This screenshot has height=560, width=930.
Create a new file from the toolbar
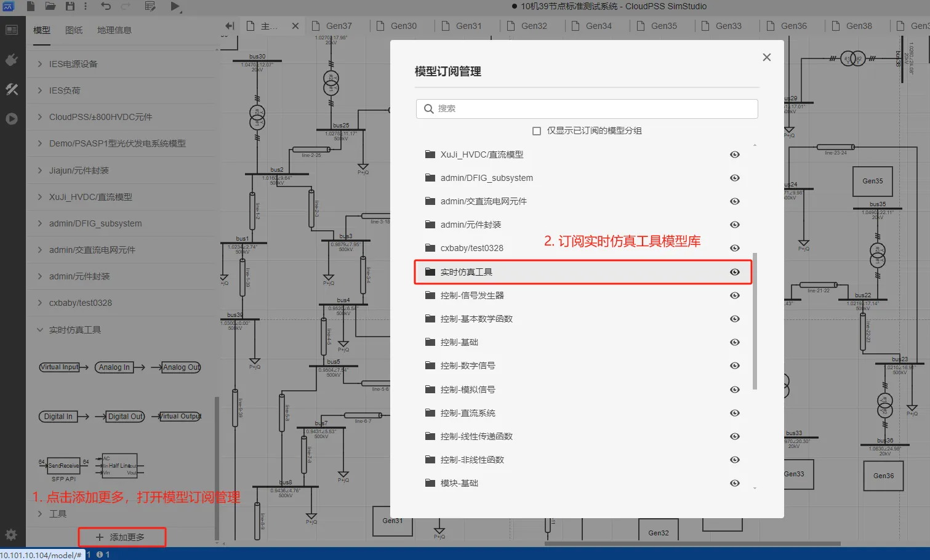pyautogui.click(x=30, y=6)
